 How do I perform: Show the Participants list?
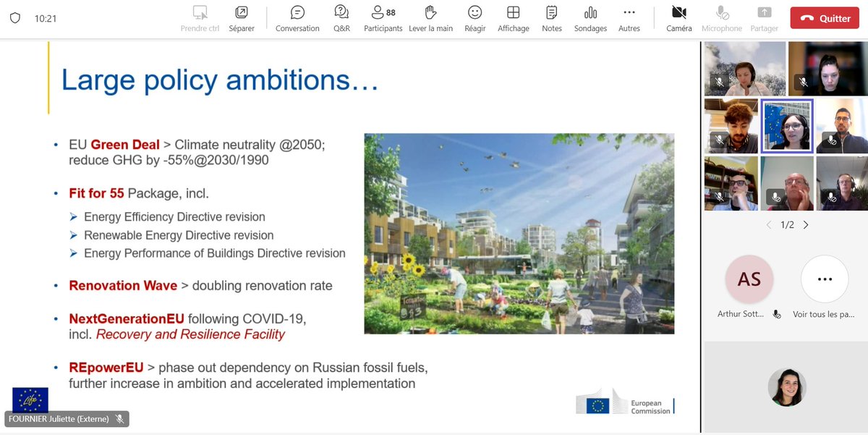click(x=383, y=19)
